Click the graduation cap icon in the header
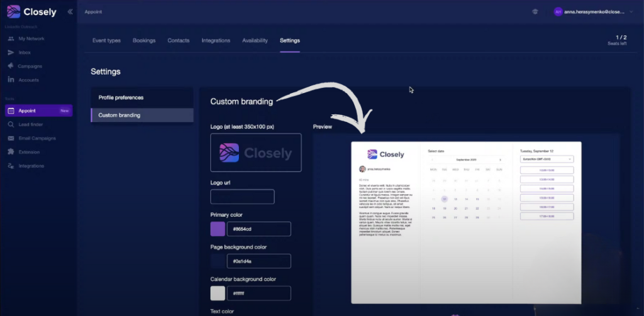The image size is (644, 316). pos(535,12)
